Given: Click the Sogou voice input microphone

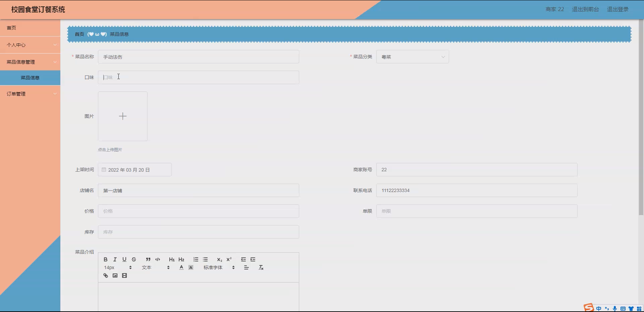Looking at the screenshot, I should coord(615,309).
